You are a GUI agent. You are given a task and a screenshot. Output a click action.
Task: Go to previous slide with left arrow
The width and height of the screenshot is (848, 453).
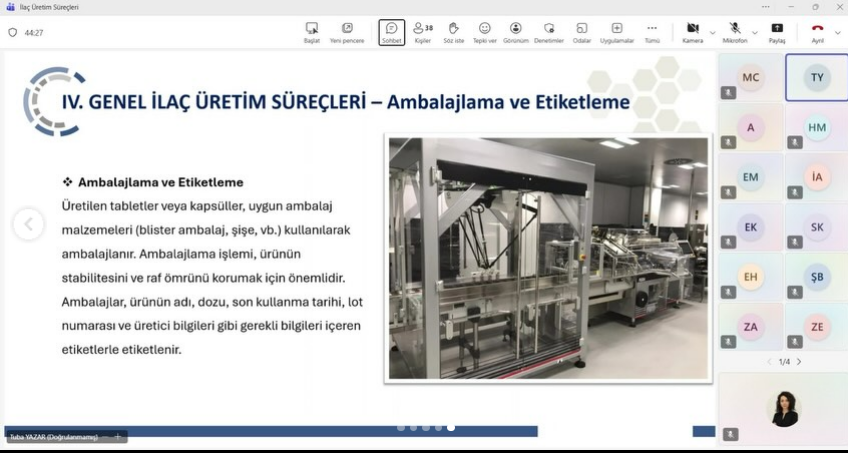click(28, 225)
